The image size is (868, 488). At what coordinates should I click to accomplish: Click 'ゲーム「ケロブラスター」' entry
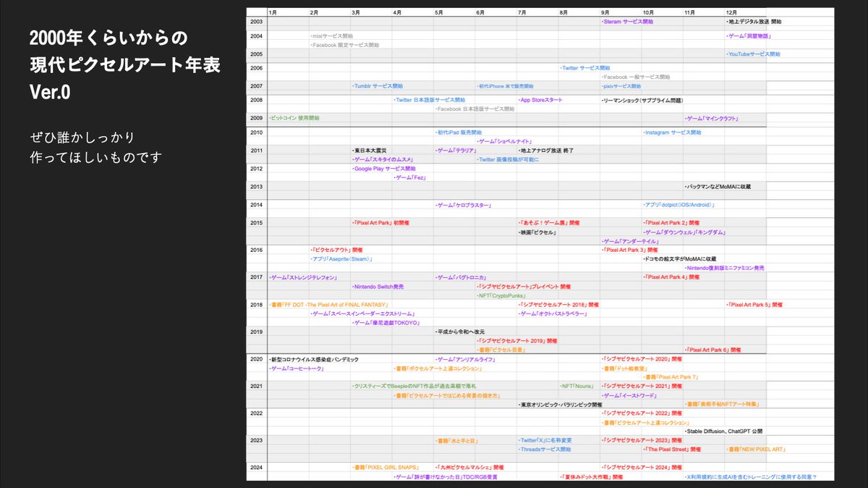pyautogui.click(x=464, y=205)
